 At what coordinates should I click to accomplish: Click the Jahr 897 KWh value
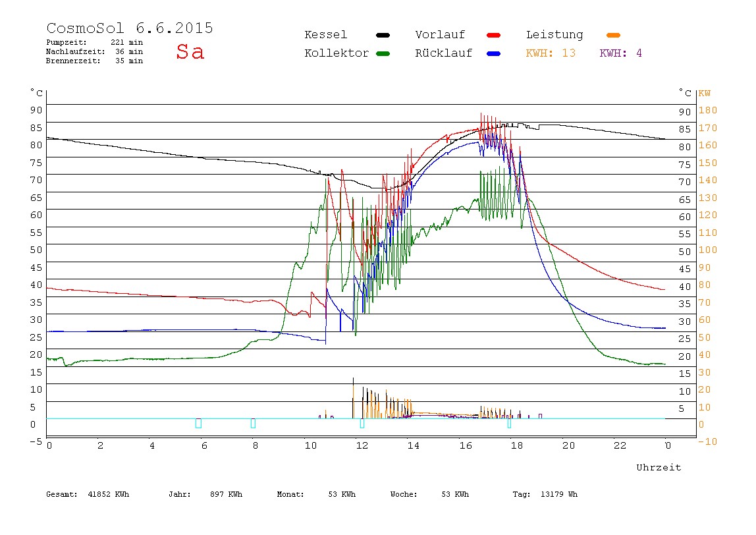tap(205, 494)
